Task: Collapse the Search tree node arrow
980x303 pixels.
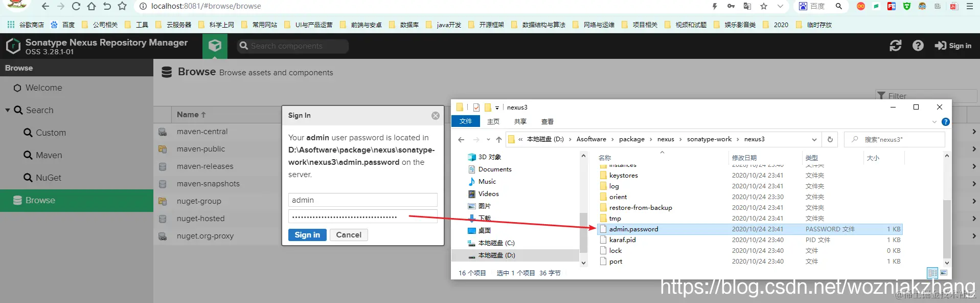Action: tap(8, 110)
